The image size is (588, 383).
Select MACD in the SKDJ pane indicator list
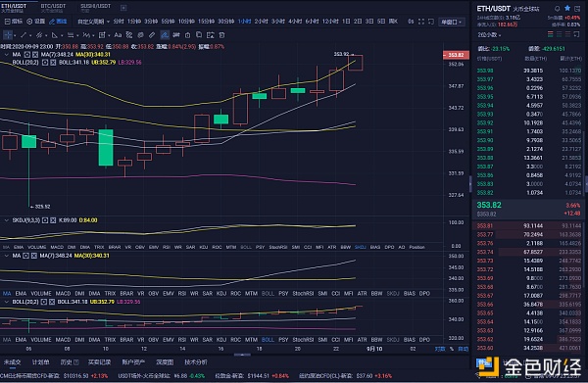click(x=57, y=248)
